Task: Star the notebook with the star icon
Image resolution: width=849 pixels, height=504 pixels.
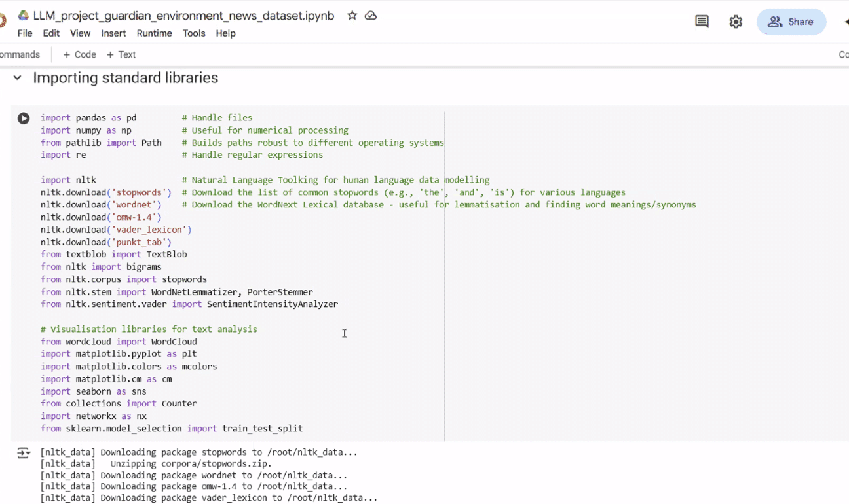Action: pyautogui.click(x=352, y=16)
